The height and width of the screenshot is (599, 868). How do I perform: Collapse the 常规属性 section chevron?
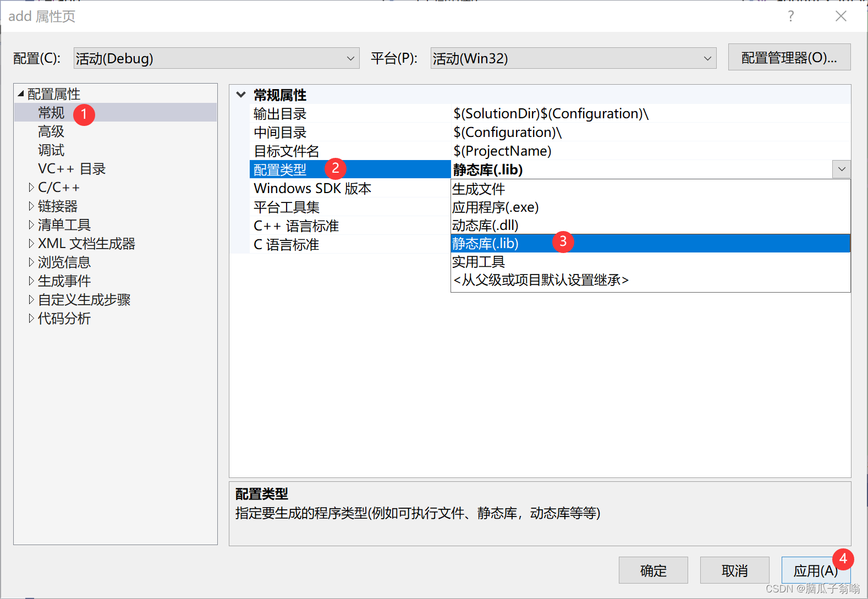tap(241, 95)
